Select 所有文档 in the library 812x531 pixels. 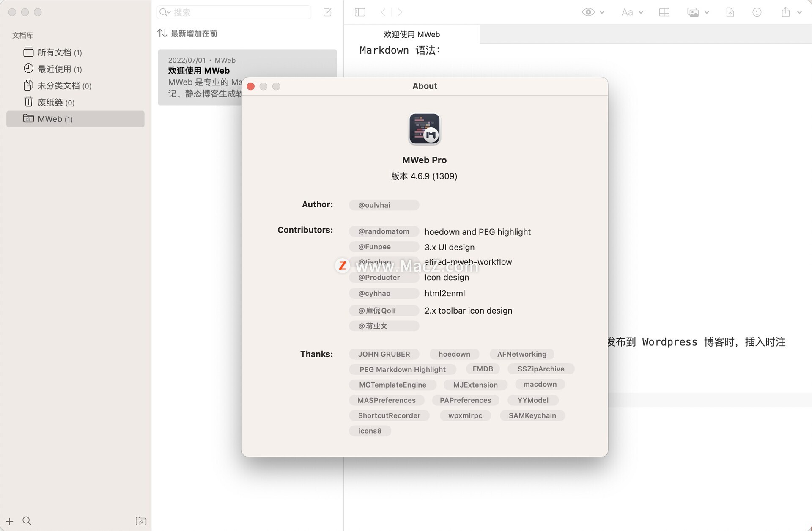coord(75,52)
